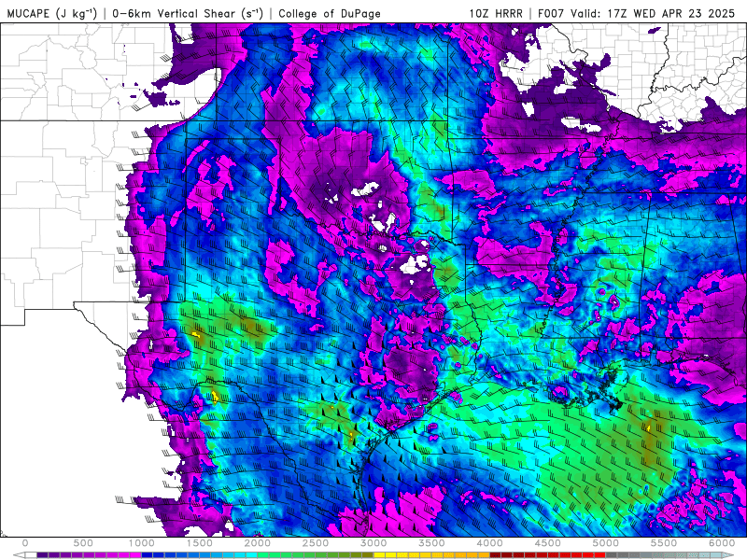Click the F007 Valid: 17Z WED APR 23 2025 text
Image resolution: width=747 pixels, height=560 pixels.
[x=636, y=13]
